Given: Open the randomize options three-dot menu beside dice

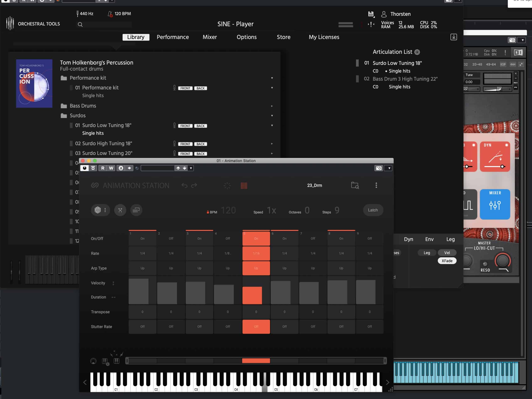Looking at the screenshot, I should [105, 210].
